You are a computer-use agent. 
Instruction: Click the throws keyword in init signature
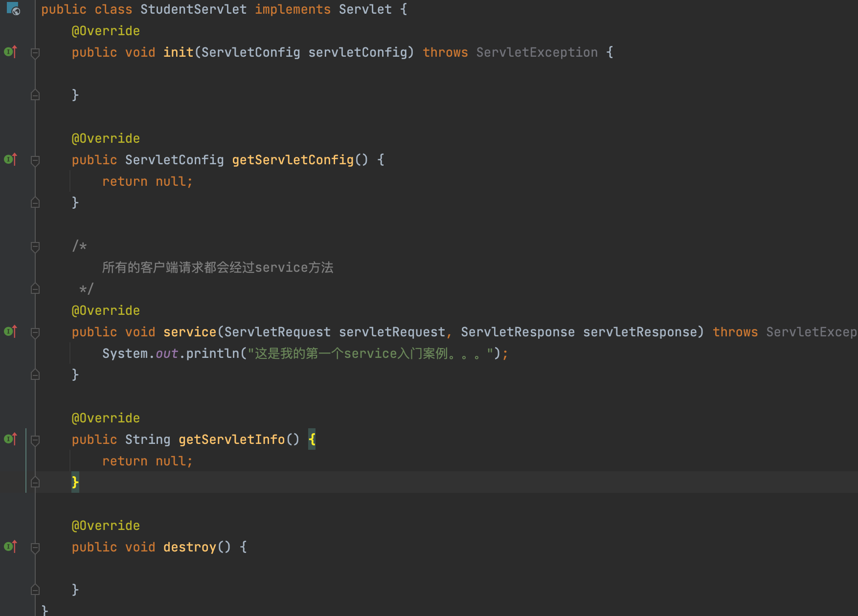coord(446,52)
